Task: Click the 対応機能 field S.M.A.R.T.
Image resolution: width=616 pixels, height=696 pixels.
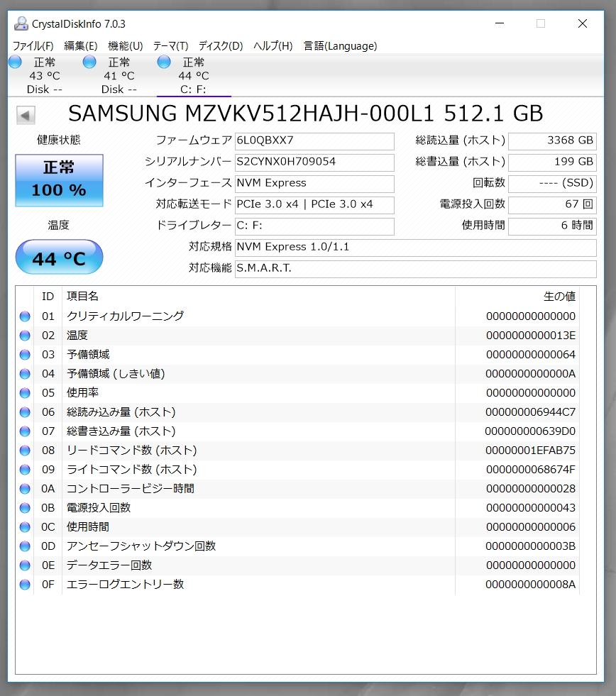Action: tap(416, 269)
